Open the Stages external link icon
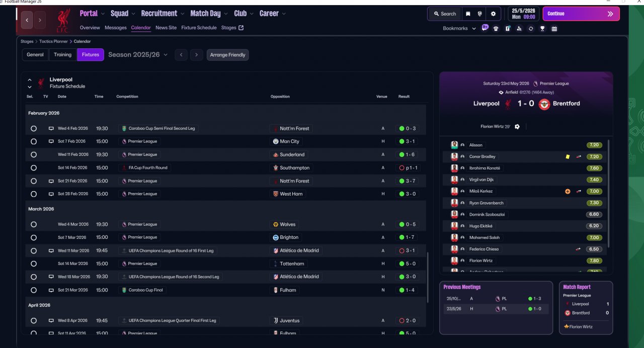This screenshot has width=644, height=348. pyautogui.click(x=241, y=28)
